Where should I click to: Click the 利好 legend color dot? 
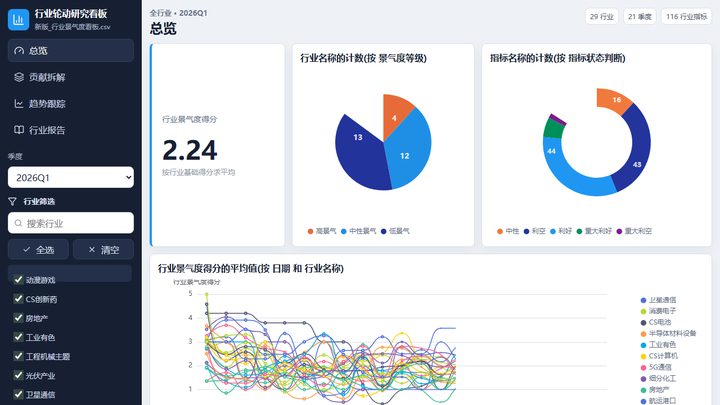[553, 231]
